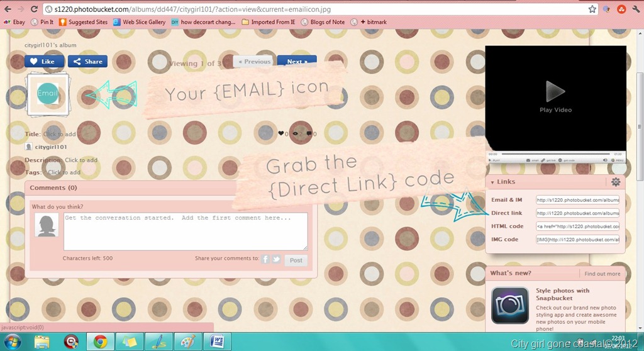Go forward with the browser forward arrow
Screen dimensions: 644x351
pyautogui.click(x=21, y=9)
